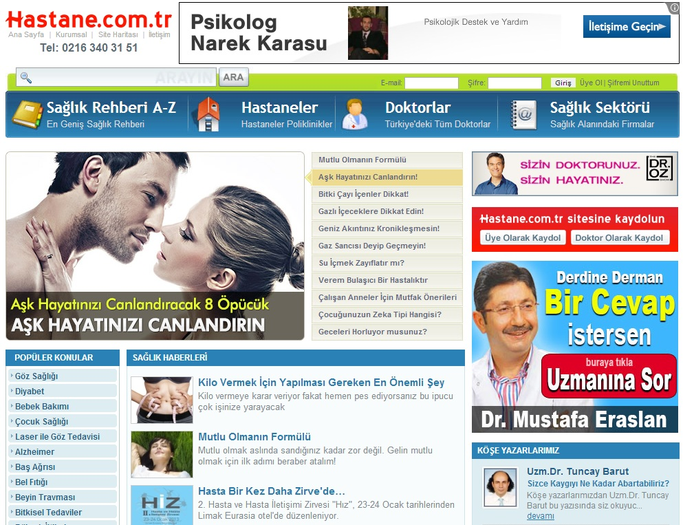Click the red house Hastaneler icon
The width and height of the screenshot is (683, 525).
208,114
